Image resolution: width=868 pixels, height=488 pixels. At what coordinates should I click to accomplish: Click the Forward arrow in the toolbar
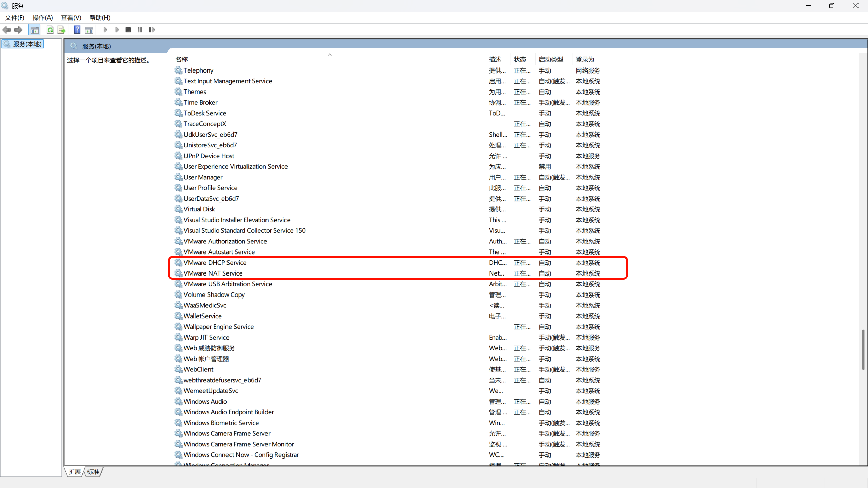tap(18, 30)
